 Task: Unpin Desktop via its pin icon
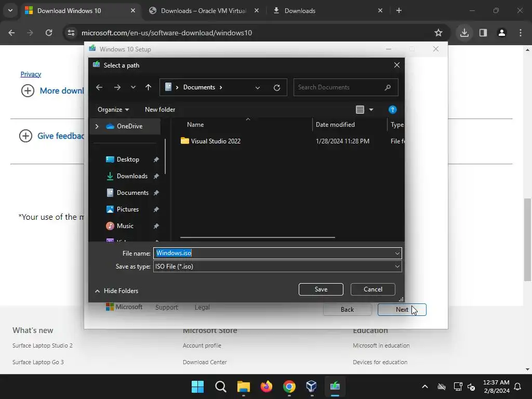(x=156, y=159)
